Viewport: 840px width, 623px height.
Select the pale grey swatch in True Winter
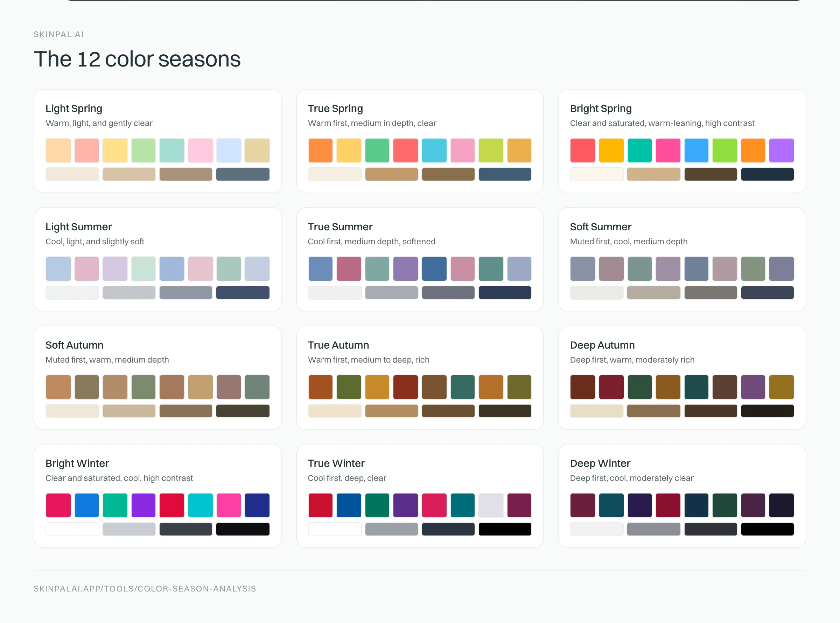click(491, 505)
